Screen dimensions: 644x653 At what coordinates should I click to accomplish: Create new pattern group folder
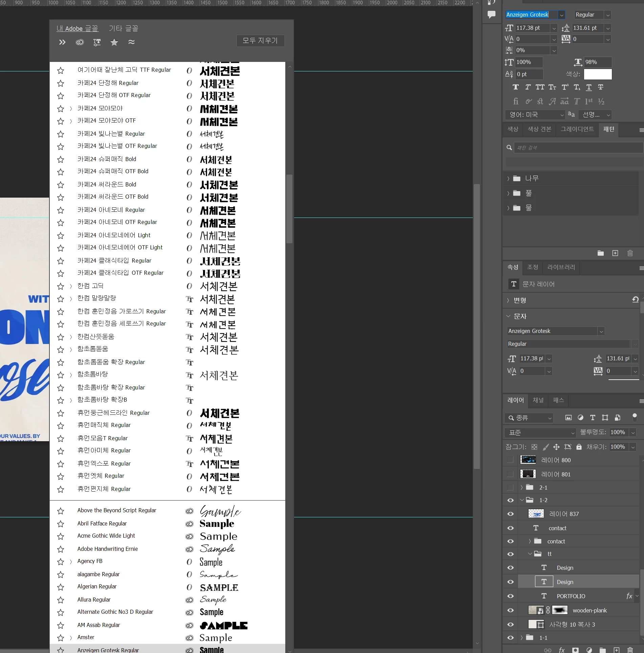click(601, 253)
